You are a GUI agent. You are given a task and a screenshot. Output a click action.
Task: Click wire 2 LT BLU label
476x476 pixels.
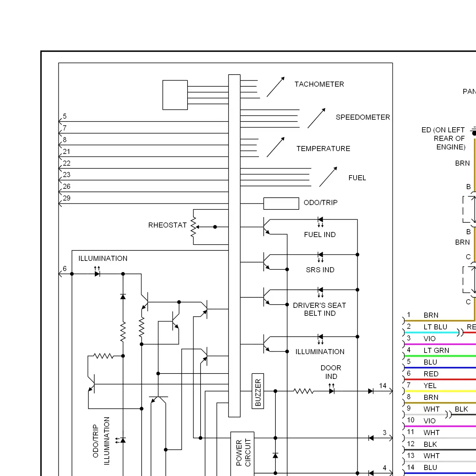point(435,327)
